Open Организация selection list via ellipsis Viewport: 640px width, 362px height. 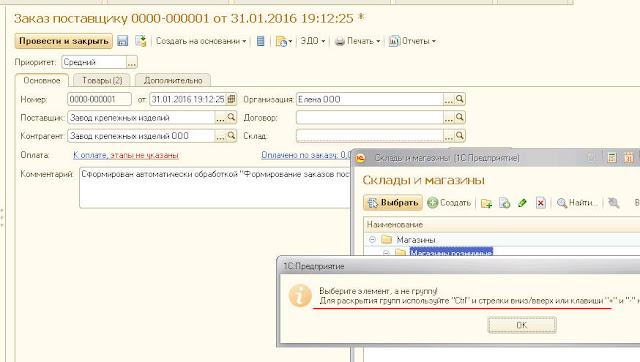tap(449, 99)
